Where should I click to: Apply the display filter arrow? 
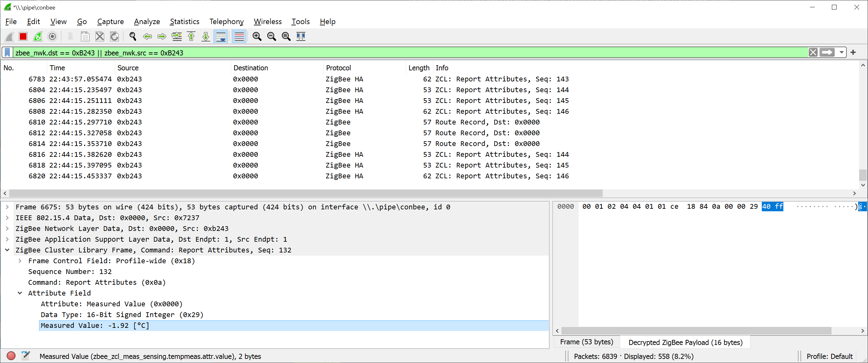(x=827, y=53)
